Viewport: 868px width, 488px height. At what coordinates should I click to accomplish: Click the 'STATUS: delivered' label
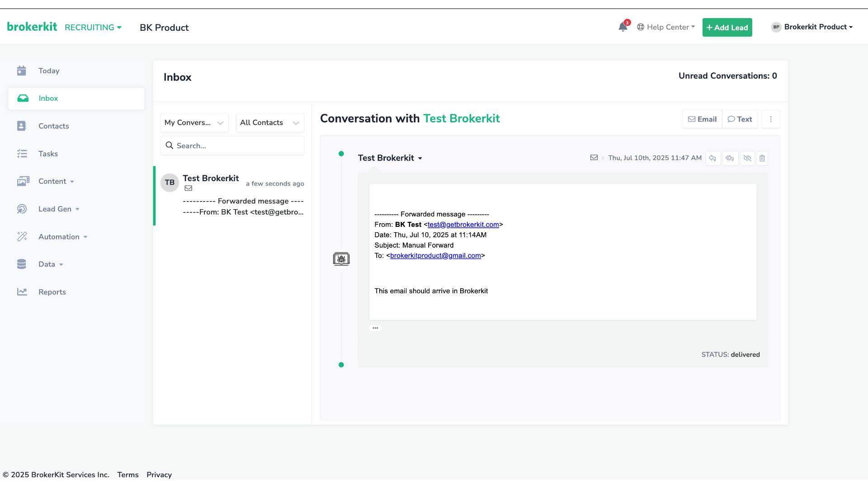(x=731, y=355)
